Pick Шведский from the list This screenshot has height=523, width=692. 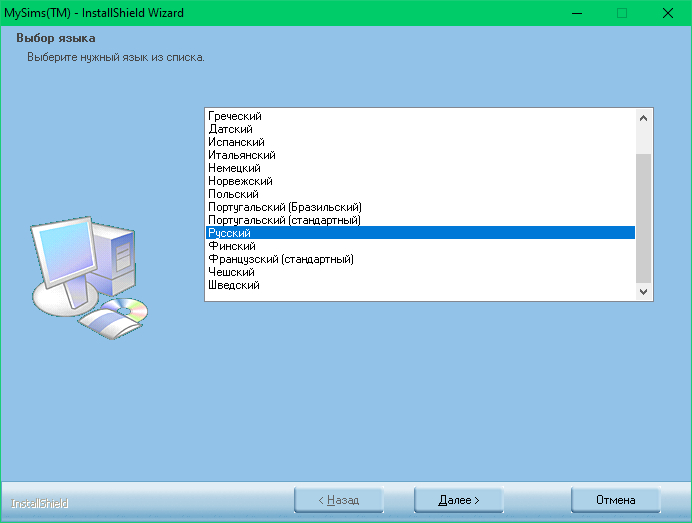point(421,285)
